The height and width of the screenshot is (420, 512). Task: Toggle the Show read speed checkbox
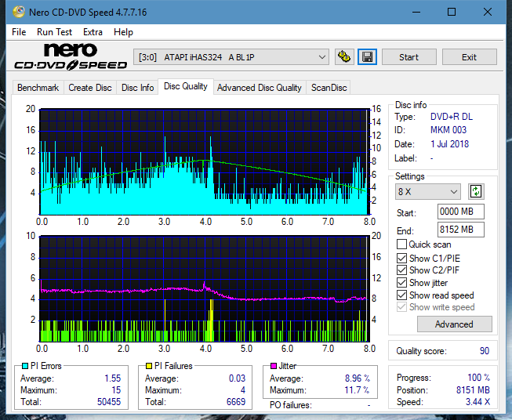point(402,295)
